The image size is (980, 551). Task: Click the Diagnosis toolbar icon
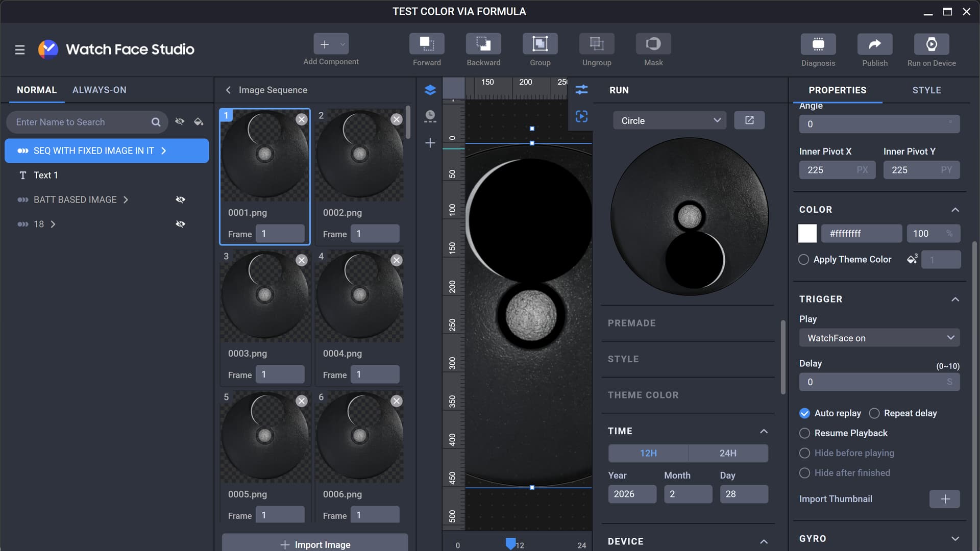click(818, 44)
